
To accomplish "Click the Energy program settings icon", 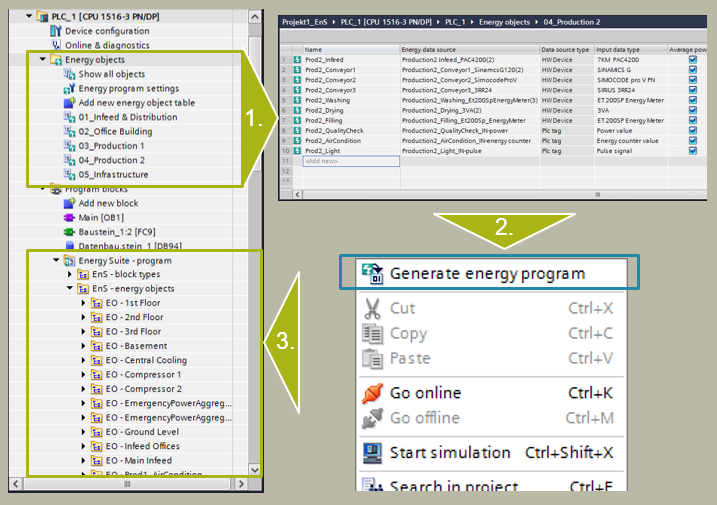I will [x=70, y=88].
